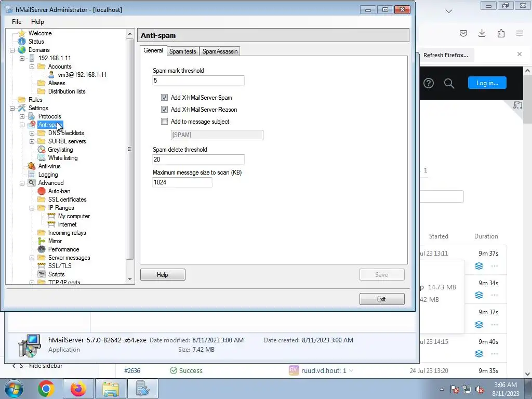Select Incoming relays in the tree
Viewport: 532px width, 399px height.
tap(67, 233)
